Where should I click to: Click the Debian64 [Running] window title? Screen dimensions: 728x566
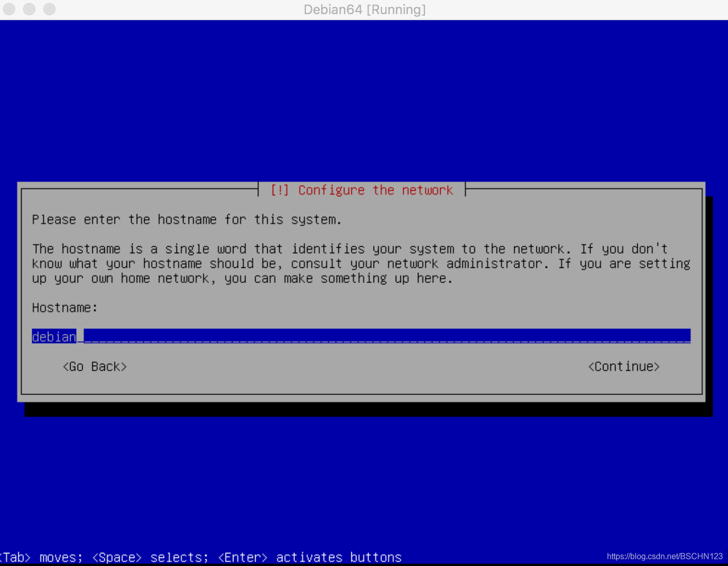[x=365, y=10]
